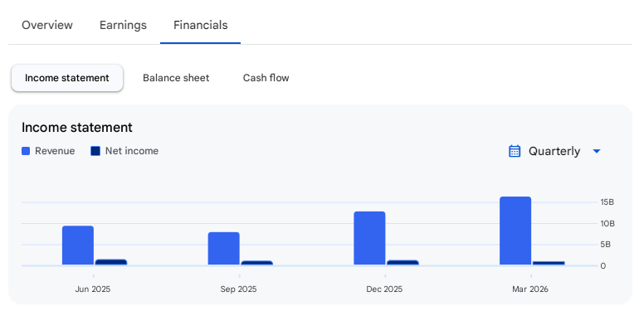
Task: Click the Revenue legend label
Action: (x=55, y=151)
